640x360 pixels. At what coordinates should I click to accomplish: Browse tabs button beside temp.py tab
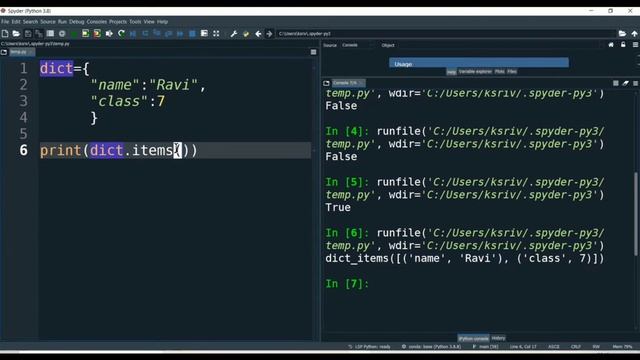4,52
